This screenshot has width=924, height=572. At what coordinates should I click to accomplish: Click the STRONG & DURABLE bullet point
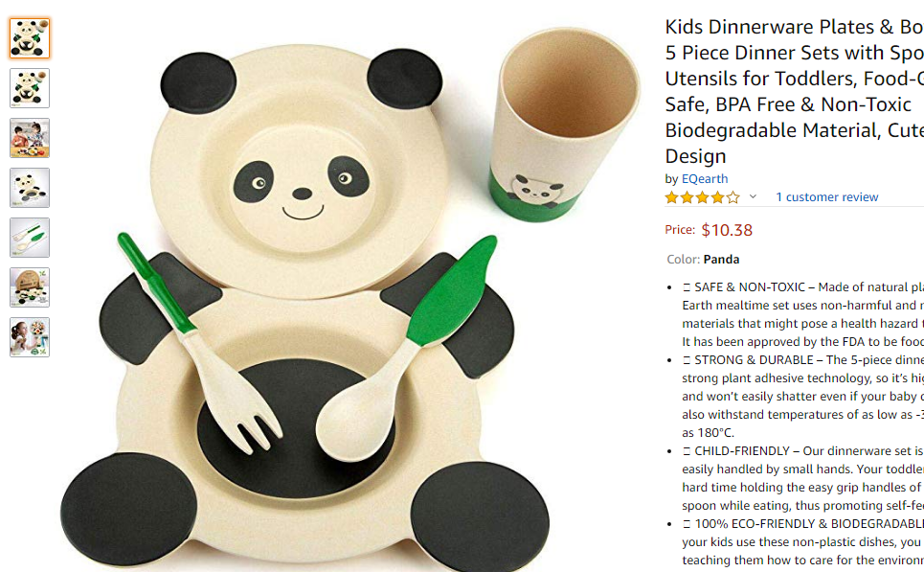(x=803, y=397)
